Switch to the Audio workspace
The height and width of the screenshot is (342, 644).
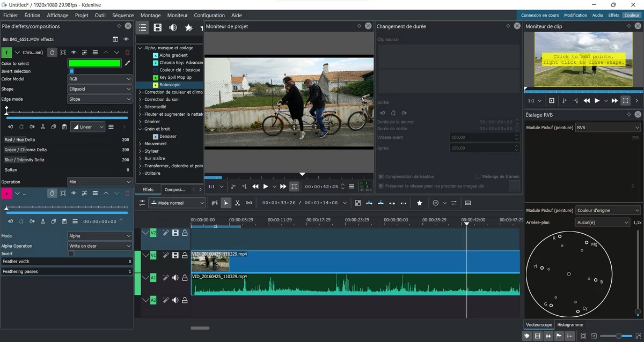pyautogui.click(x=597, y=16)
